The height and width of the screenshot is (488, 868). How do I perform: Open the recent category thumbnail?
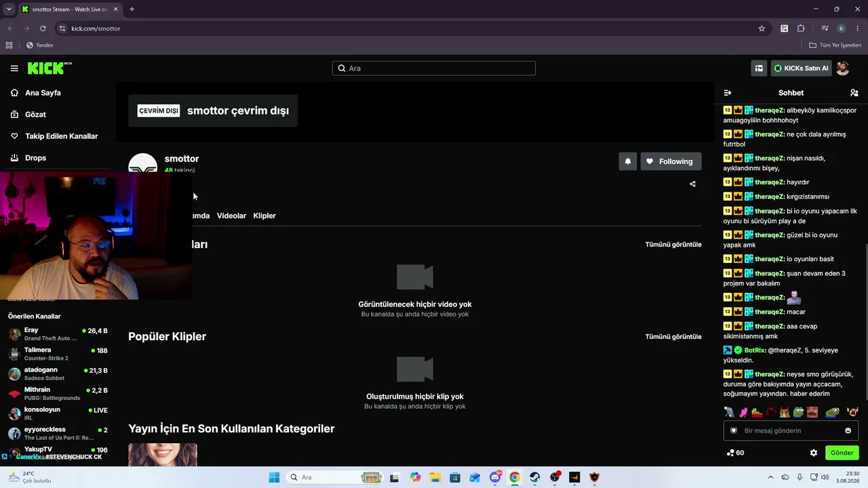coord(163,455)
